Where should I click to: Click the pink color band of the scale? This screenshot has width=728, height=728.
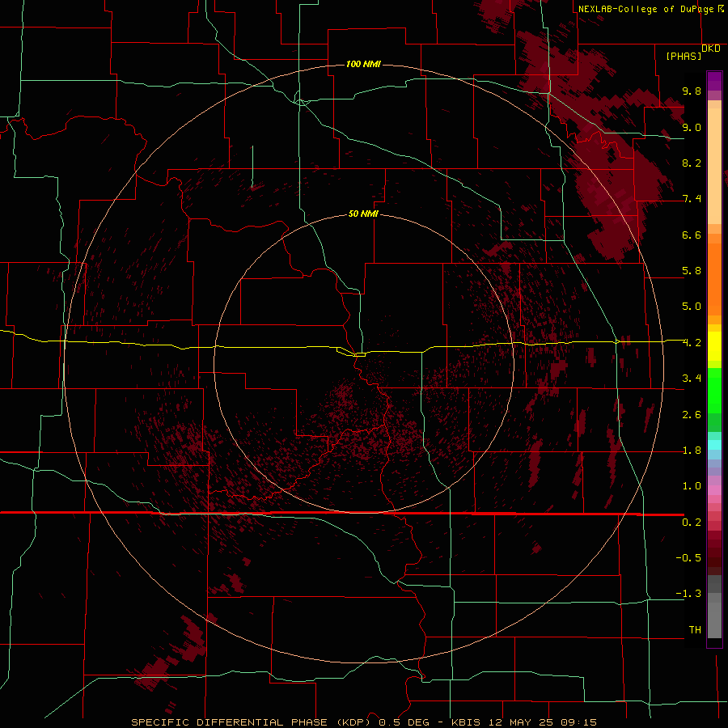point(714,490)
